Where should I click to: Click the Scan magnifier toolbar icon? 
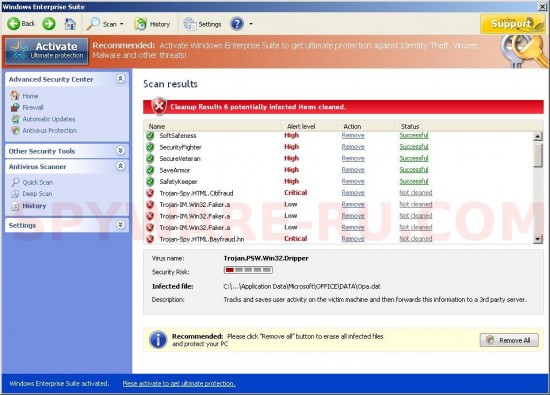(93, 24)
